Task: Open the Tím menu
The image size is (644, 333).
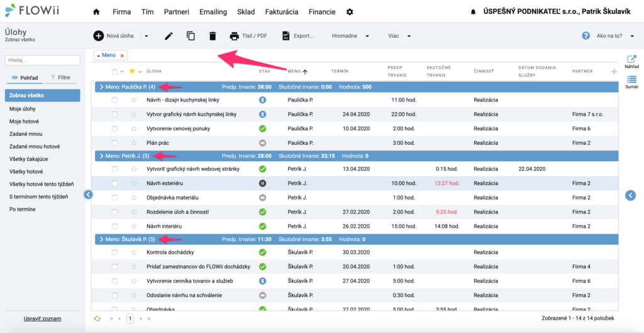Action: (x=147, y=12)
